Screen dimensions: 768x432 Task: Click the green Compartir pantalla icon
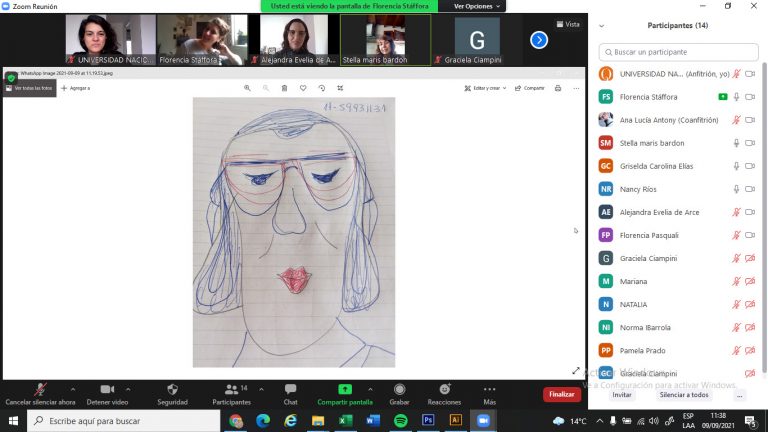coord(345,389)
